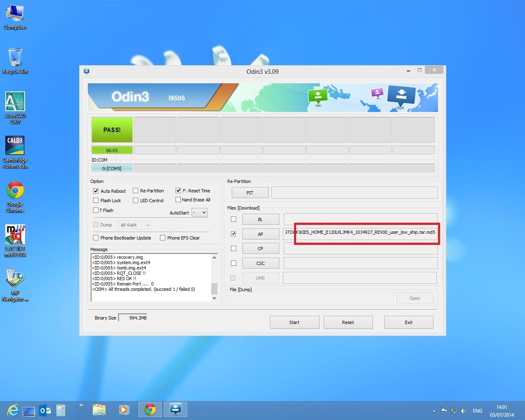Untick the AP file checkbox

pyautogui.click(x=234, y=234)
